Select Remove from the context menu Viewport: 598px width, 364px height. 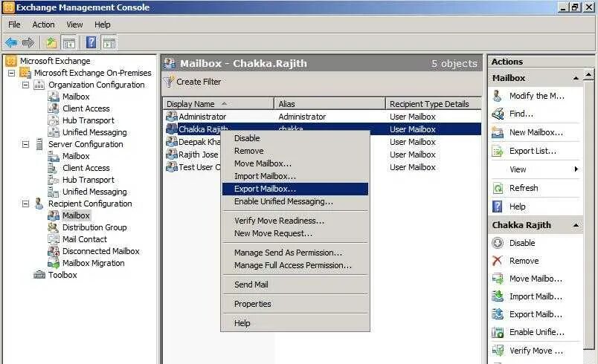[295, 151]
